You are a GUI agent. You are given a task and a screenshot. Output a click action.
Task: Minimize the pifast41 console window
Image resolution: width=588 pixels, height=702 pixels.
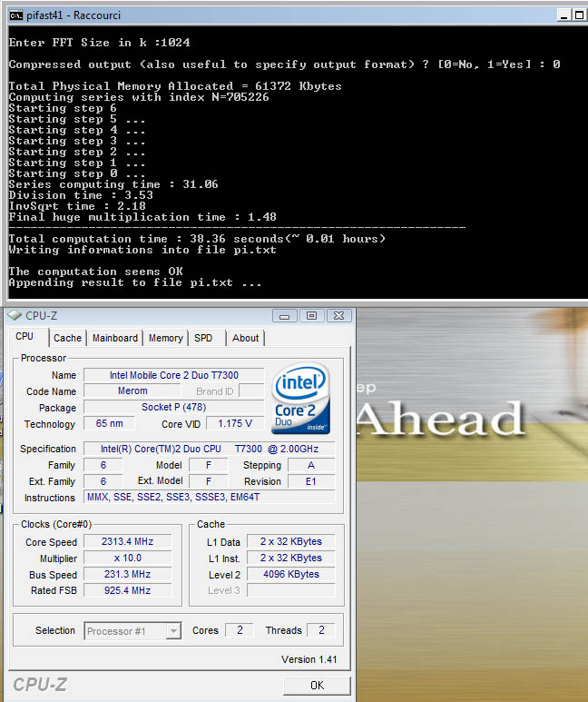click(x=563, y=15)
